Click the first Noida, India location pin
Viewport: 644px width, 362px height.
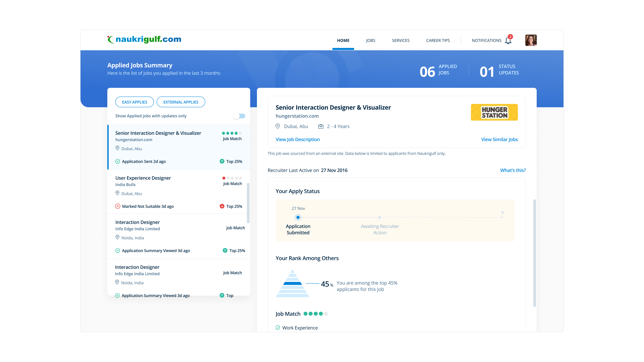(x=117, y=237)
